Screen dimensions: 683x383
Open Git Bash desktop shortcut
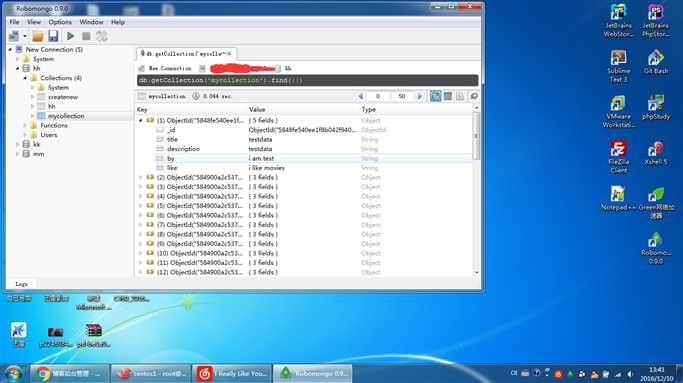(656, 62)
